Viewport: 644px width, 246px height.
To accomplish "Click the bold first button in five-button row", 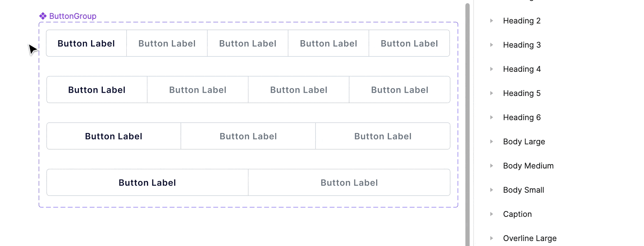I will [x=86, y=43].
